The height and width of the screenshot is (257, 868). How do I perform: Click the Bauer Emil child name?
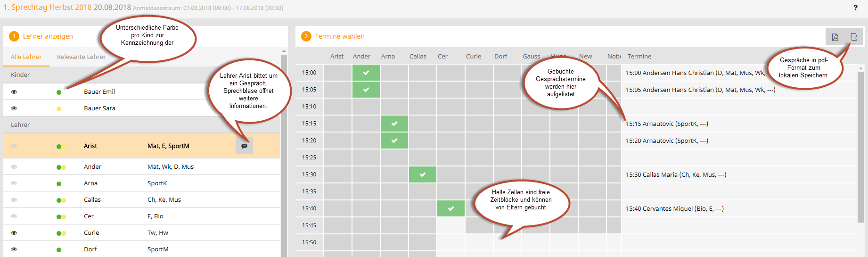pyautogui.click(x=99, y=92)
